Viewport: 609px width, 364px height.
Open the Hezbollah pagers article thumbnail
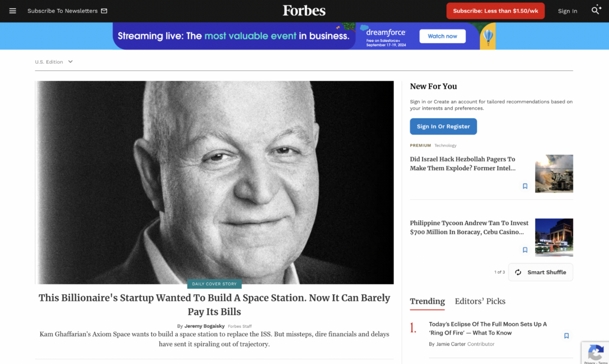pyautogui.click(x=553, y=173)
